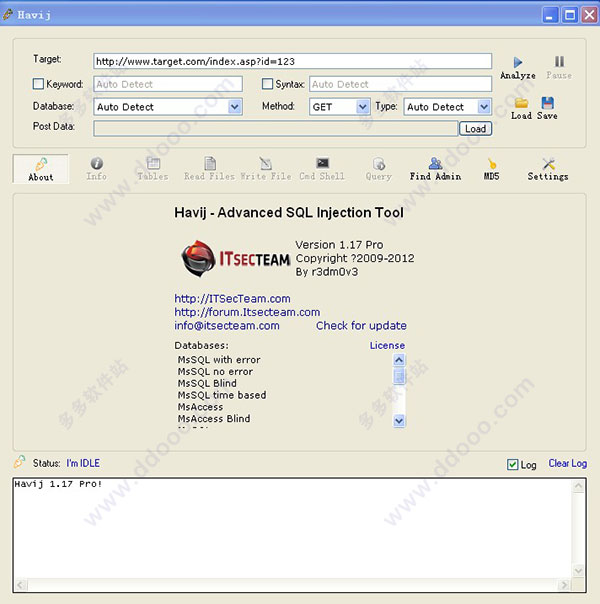Click the Post Data input field
Viewport: 600px width, 604px height.
tap(275, 129)
